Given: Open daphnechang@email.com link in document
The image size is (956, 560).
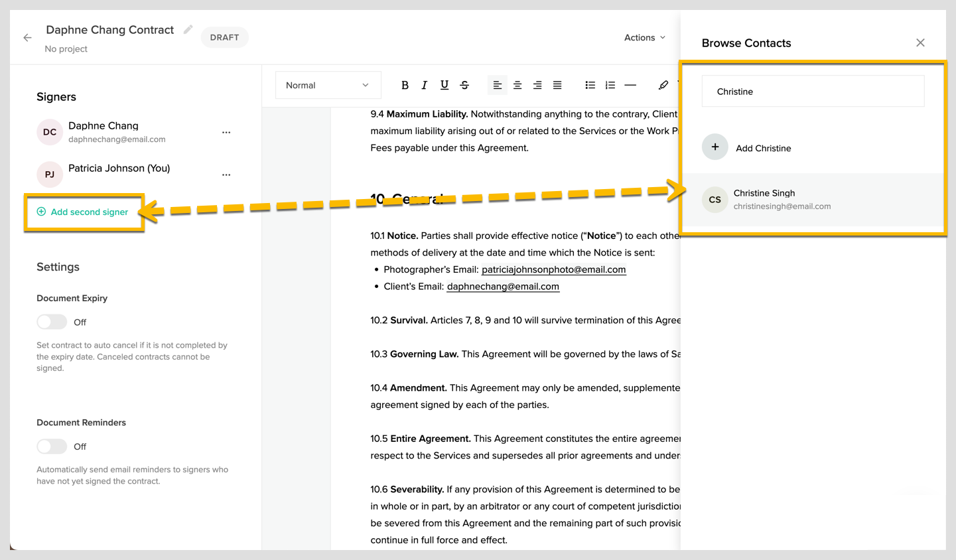Looking at the screenshot, I should pyautogui.click(x=503, y=287).
